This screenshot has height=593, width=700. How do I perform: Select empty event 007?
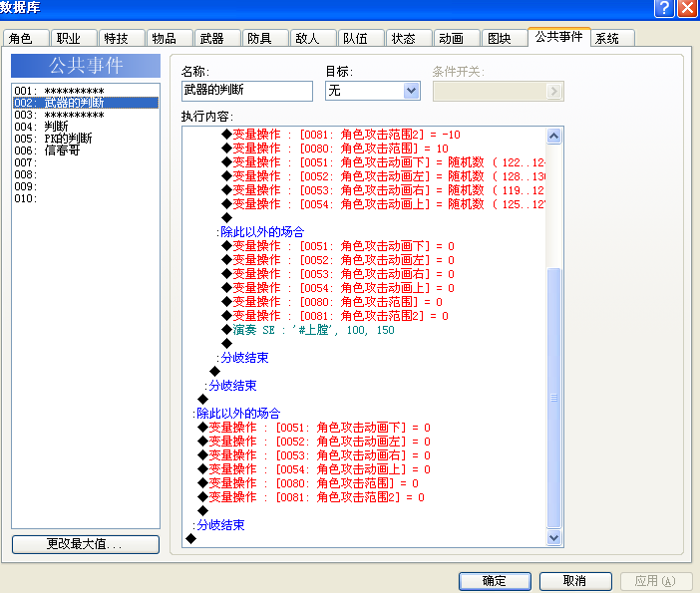tap(86, 162)
